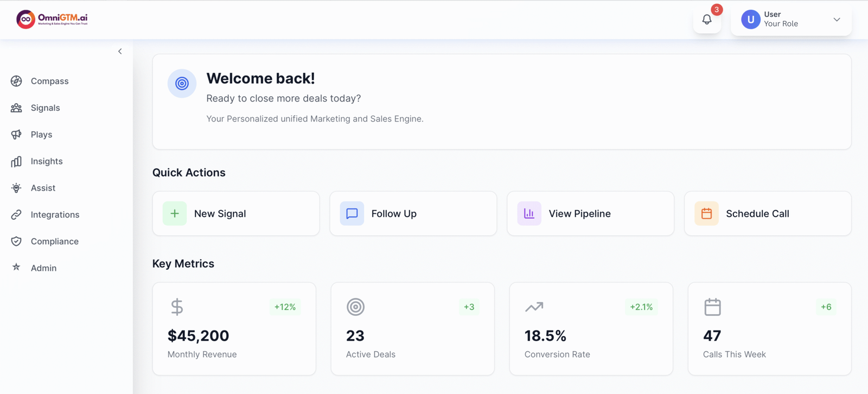Image resolution: width=868 pixels, height=394 pixels.
Task: Open the Monthly Revenue metric card
Action: coord(234,328)
